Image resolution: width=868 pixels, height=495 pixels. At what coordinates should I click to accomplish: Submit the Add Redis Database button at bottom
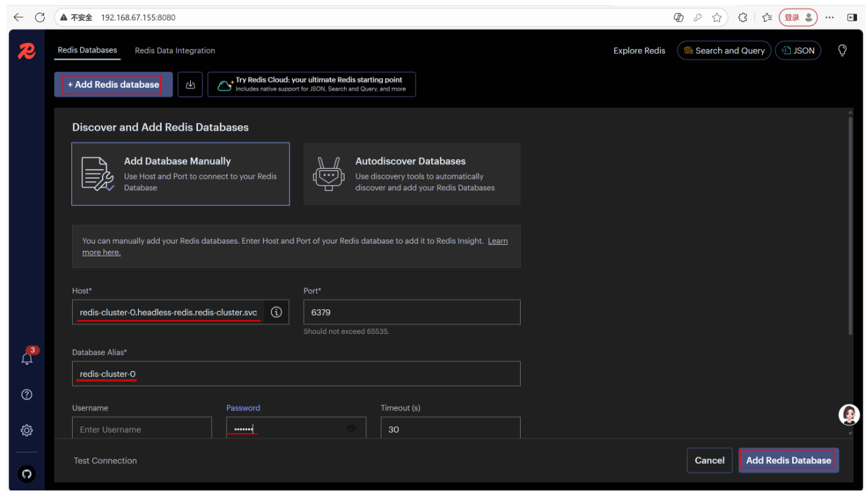point(789,460)
